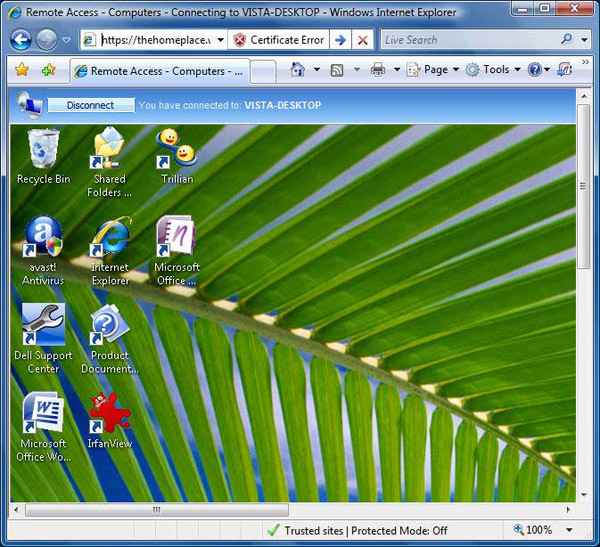Select the Remote Access - Computers tab
The width and height of the screenshot is (600, 547).
159,71
